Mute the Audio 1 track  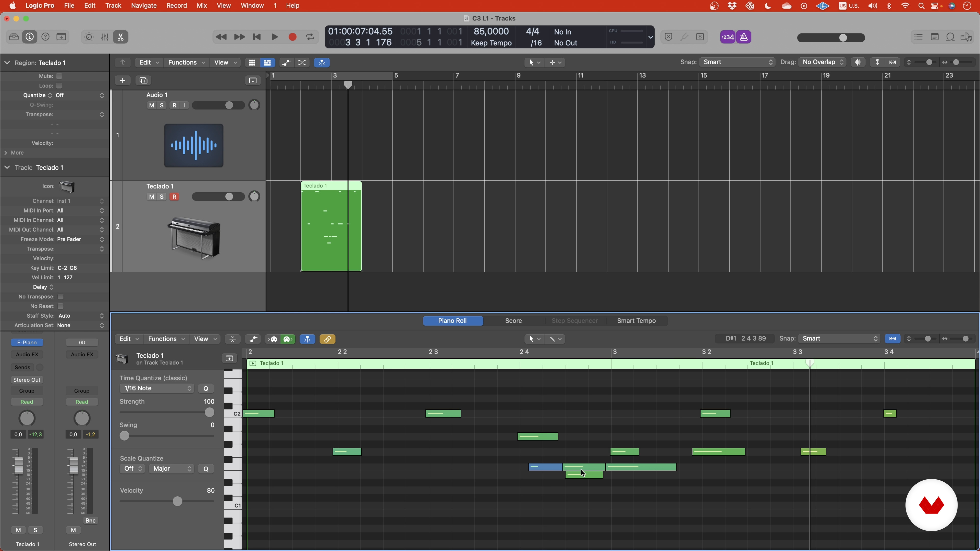tap(152, 105)
